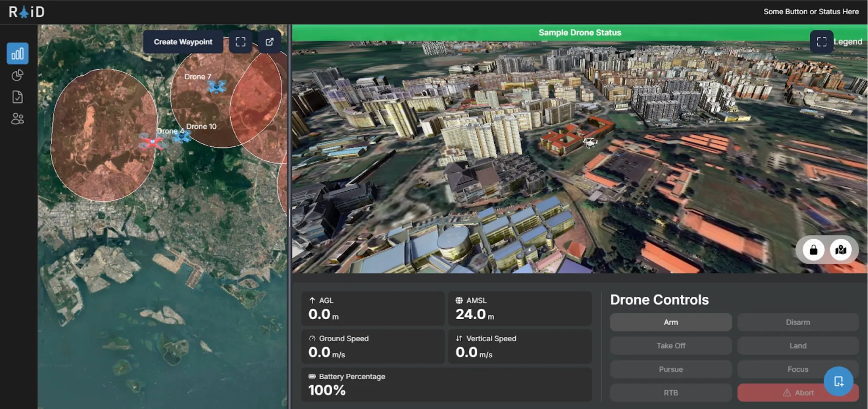Open the Legend panel
The image size is (868, 409).
(848, 42)
